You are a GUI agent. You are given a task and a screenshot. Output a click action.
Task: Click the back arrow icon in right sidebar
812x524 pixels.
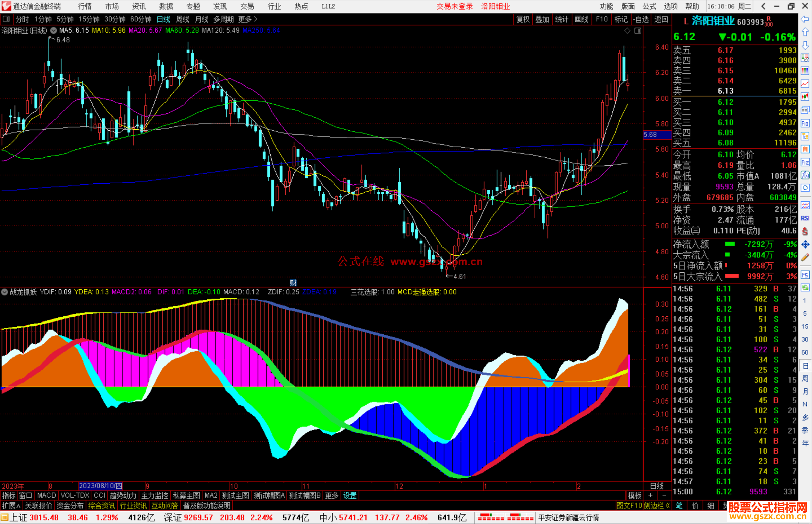[805, 19]
